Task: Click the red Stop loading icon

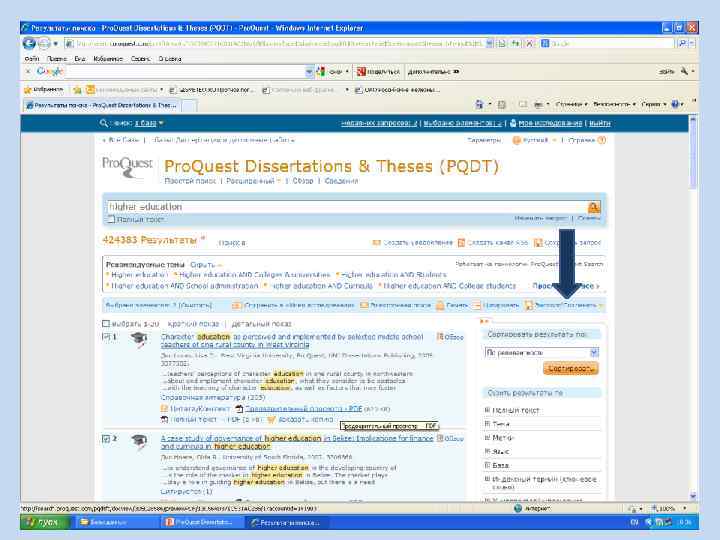Action: 529,44
